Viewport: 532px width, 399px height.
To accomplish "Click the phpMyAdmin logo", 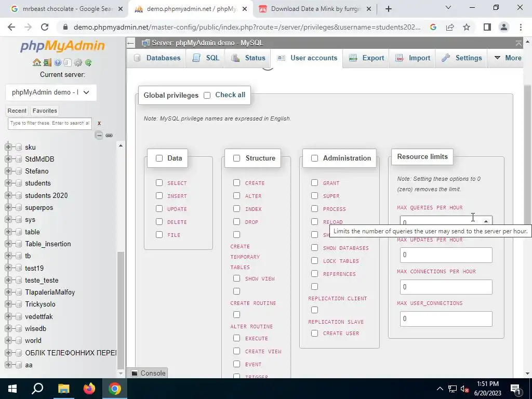I will (x=62, y=46).
